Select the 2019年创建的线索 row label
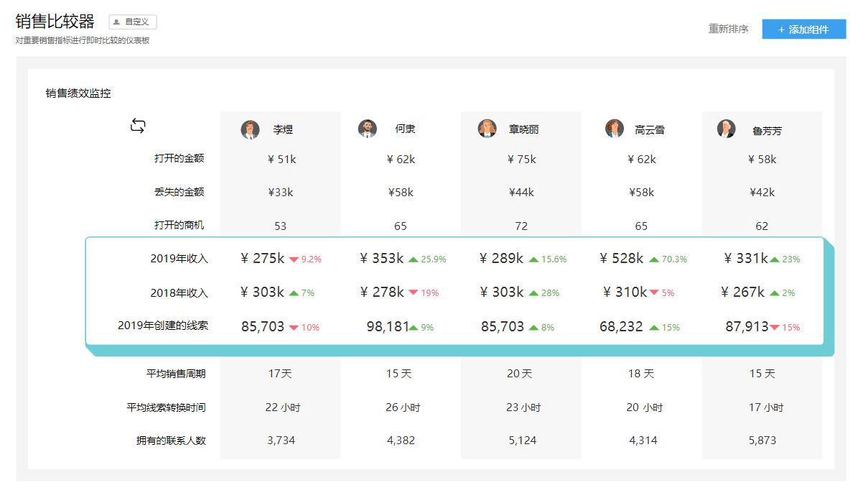 163,326
